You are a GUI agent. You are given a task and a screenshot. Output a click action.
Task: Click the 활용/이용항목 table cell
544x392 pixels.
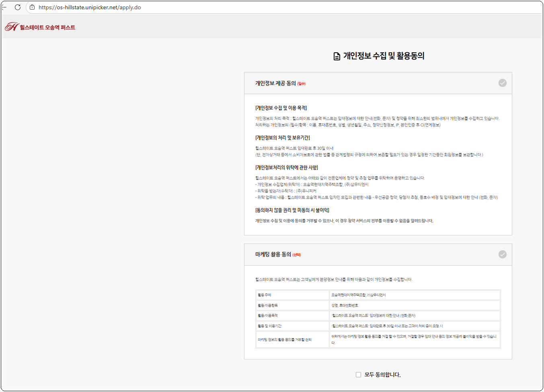292,306
